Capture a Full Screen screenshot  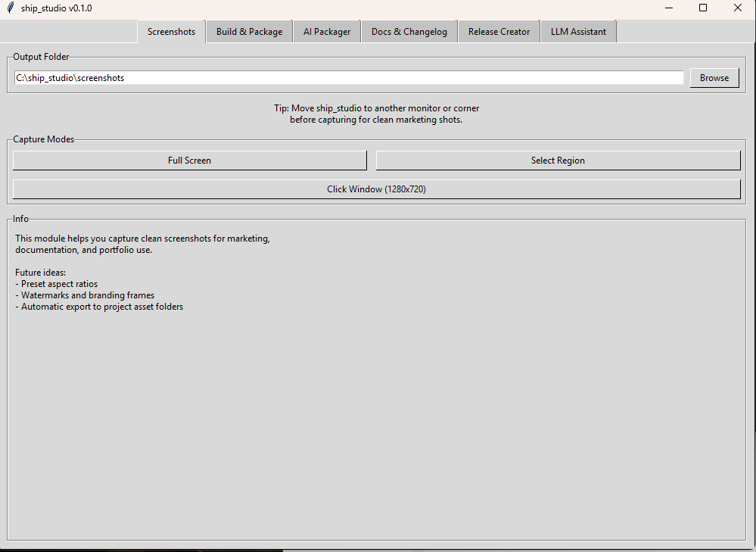[189, 160]
